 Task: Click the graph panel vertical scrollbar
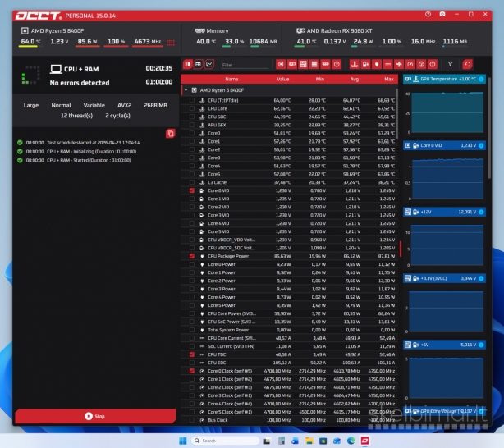pos(489,129)
